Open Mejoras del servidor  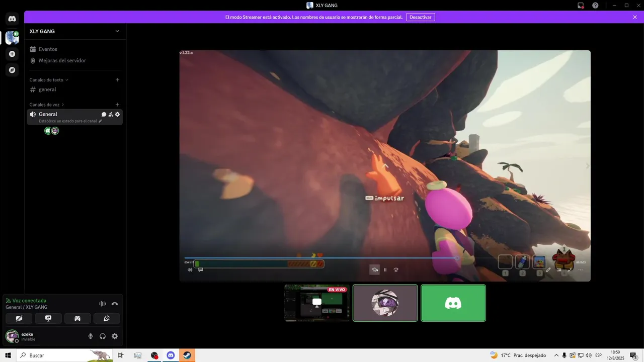[74, 60]
